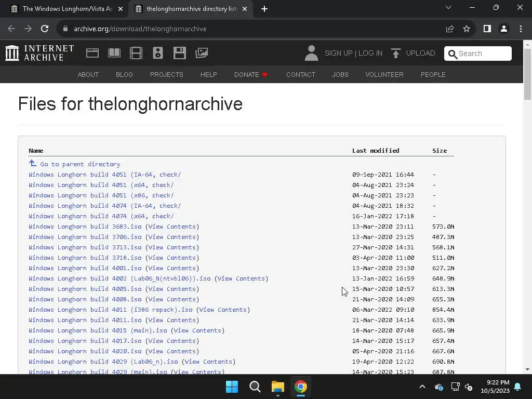Open the Texts book icon

(x=114, y=53)
